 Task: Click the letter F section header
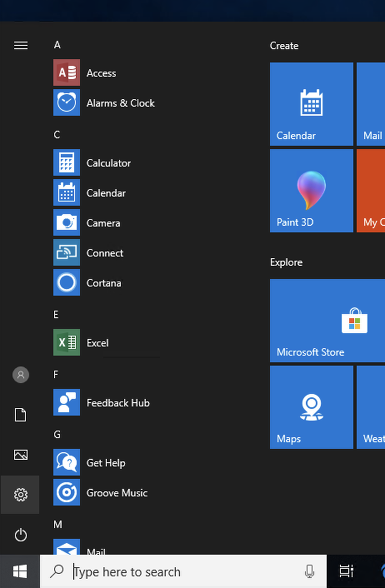click(x=56, y=375)
